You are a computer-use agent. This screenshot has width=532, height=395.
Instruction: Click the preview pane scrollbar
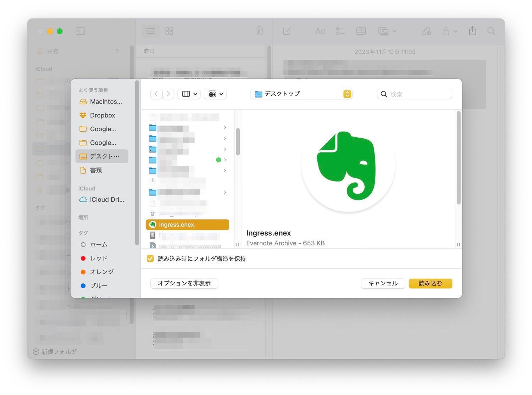(458, 158)
